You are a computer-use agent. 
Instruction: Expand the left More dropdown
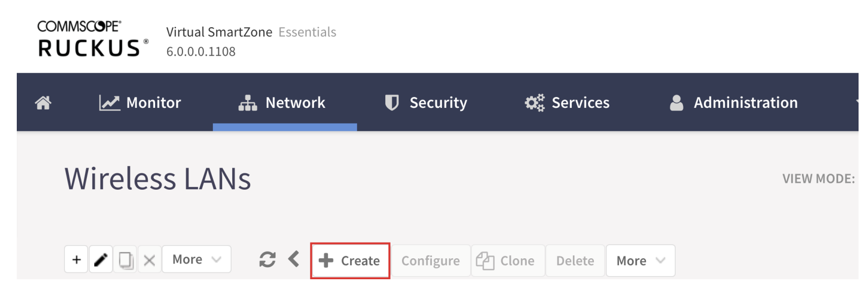pos(197,259)
